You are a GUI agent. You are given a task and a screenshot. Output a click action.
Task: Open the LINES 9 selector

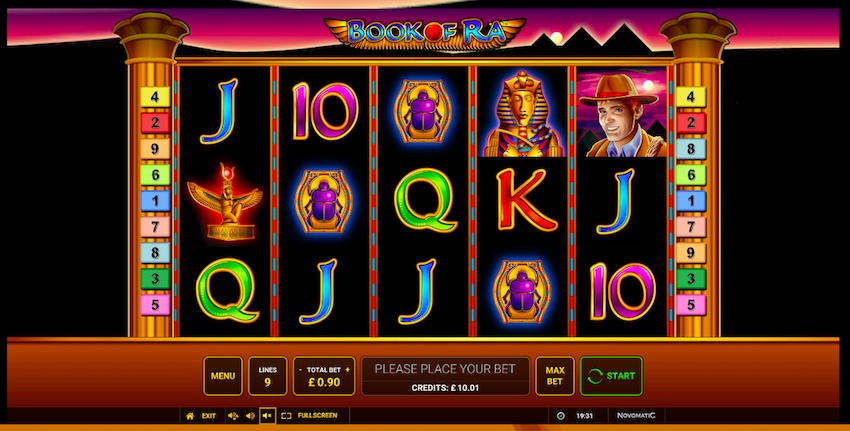point(267,376)
